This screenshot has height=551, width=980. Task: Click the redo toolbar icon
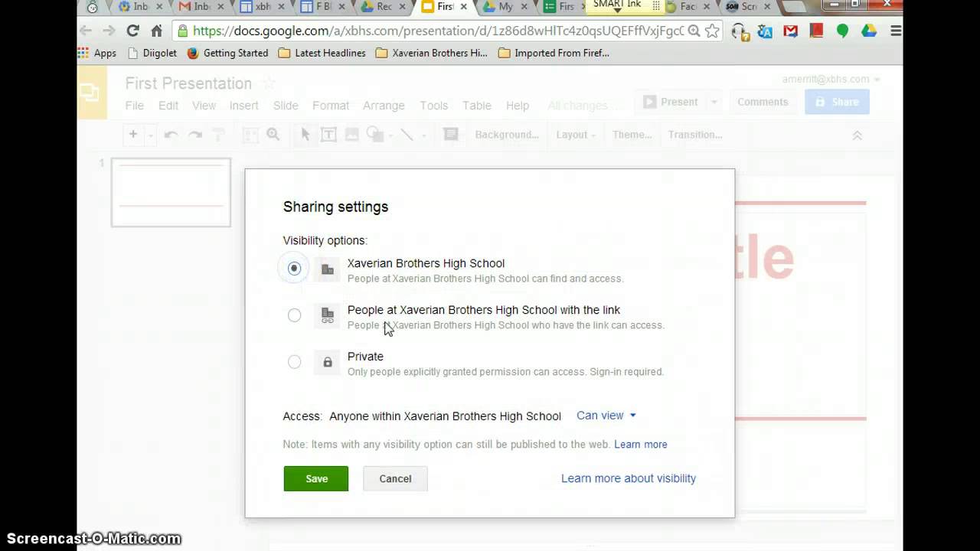click(x=195, y=135)
